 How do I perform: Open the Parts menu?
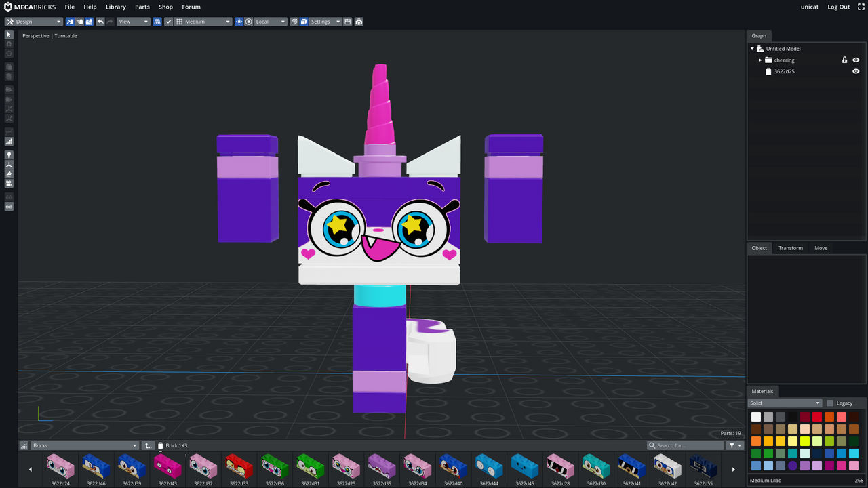[142, 7]
